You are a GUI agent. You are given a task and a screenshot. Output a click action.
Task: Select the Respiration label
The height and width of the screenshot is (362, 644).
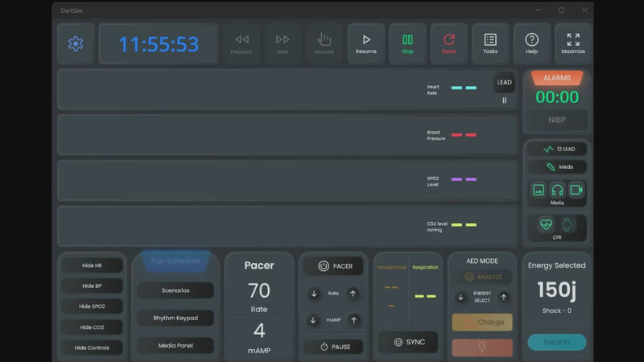pyautogui.click(x=426, y=267)
